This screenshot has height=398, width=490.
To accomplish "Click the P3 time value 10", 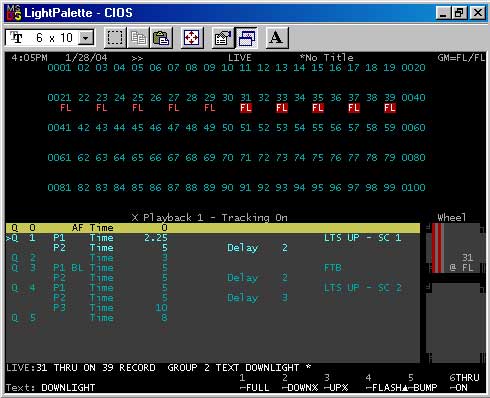I will click(161, 308).
